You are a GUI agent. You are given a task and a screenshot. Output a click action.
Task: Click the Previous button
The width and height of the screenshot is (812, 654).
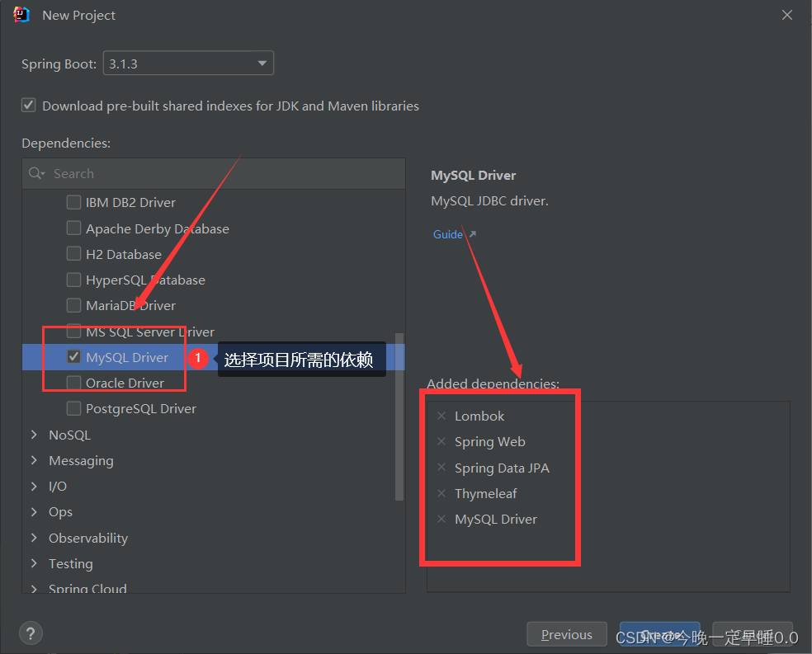(567, 634)
